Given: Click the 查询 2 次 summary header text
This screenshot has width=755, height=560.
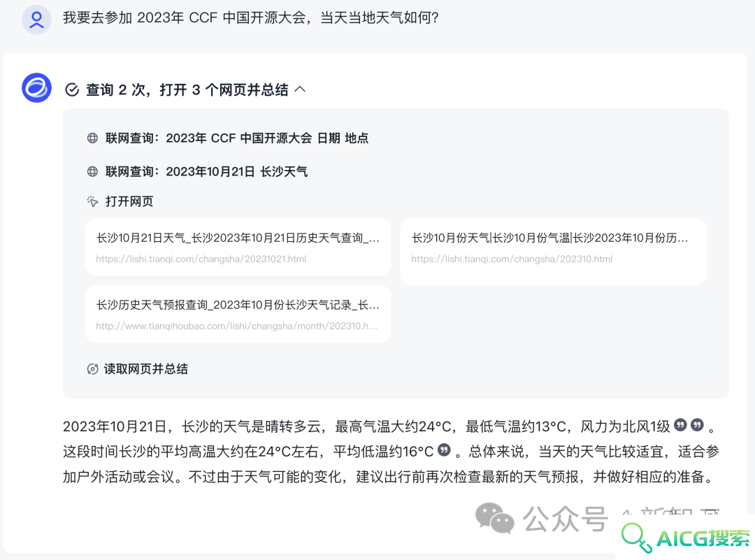Looking at the screenshot, I should point(187,89).
